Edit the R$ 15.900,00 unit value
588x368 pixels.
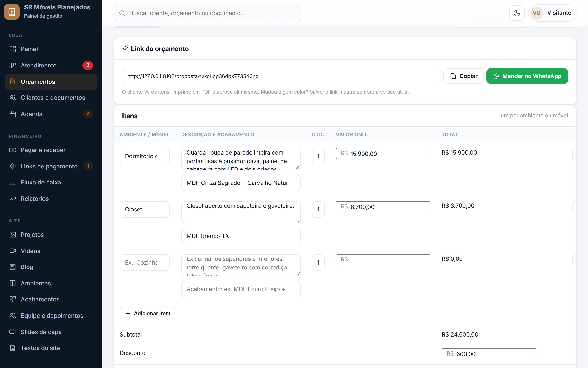pos(383,154)
